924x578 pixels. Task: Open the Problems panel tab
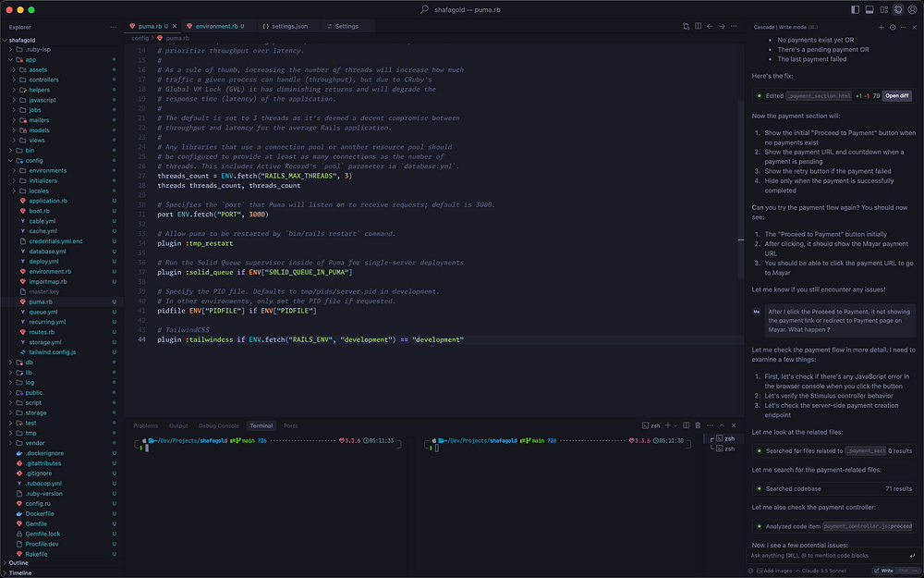pos(146,425)
